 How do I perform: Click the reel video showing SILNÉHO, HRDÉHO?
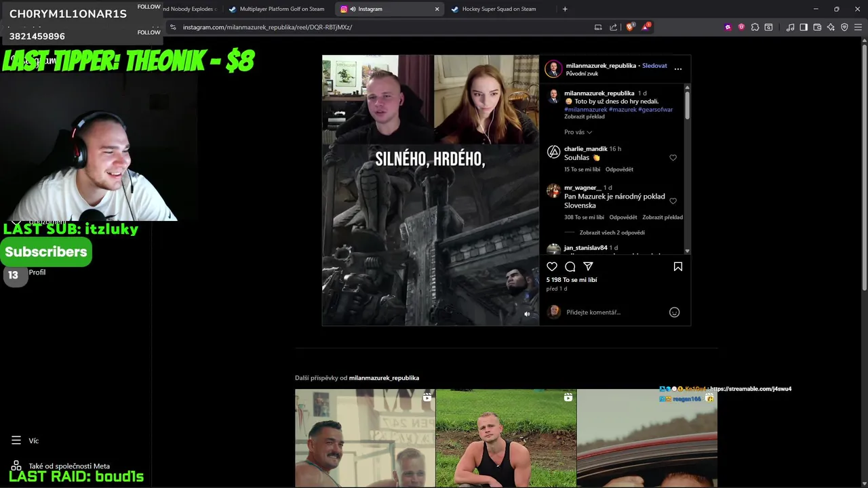[x=431, y=190]
